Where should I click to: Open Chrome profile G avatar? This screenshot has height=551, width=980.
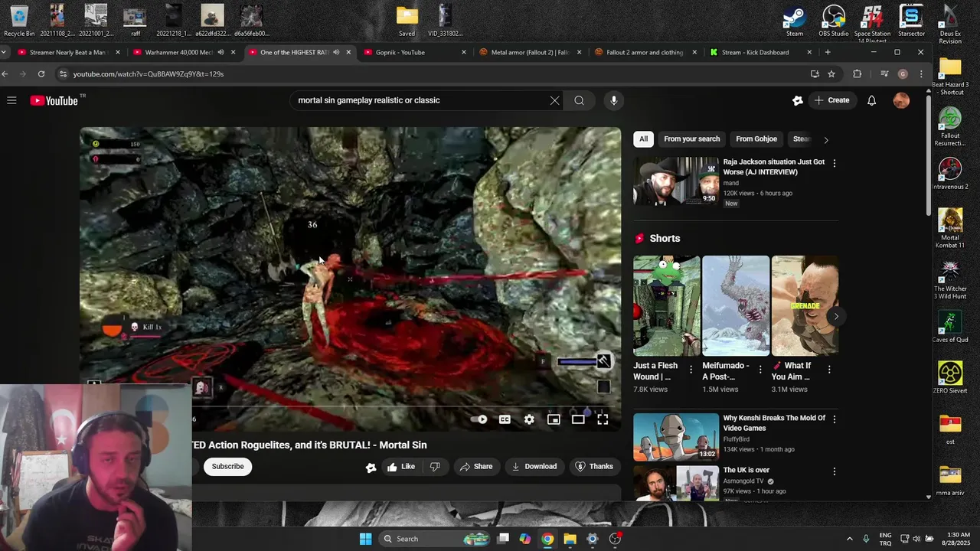(903, 74)
